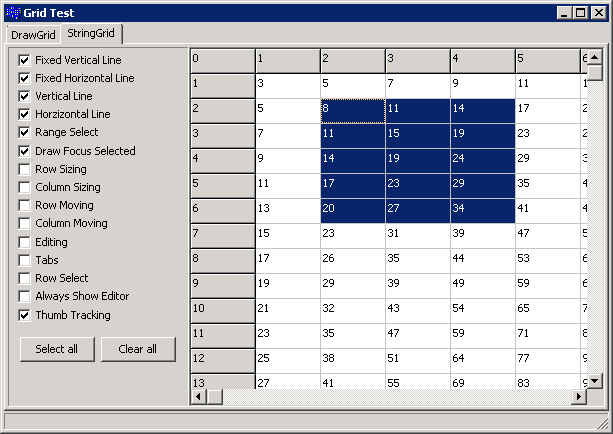Toggle the Range Select checkbox
The image size is (613, 434).
24,132
